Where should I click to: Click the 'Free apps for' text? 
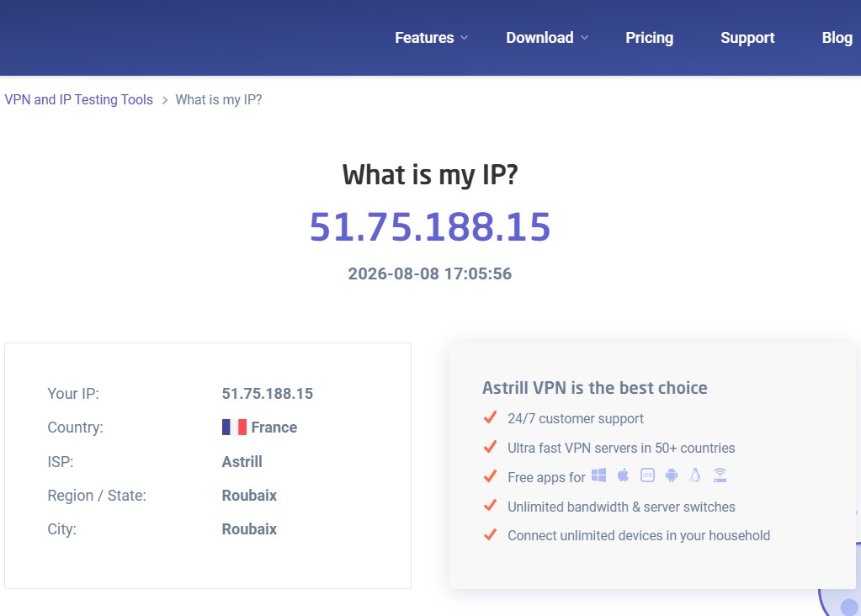pyautogui.click(x=546, y=478)
